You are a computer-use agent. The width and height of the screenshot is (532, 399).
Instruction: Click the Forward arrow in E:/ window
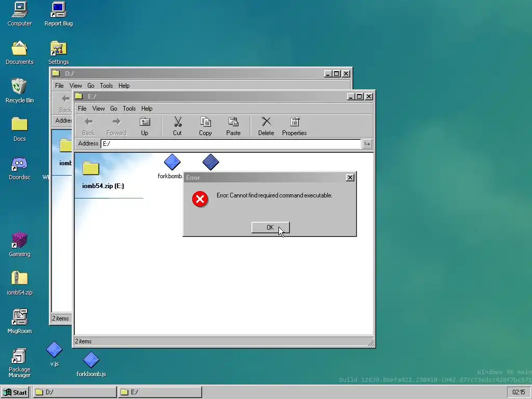(x=116, y=126)
